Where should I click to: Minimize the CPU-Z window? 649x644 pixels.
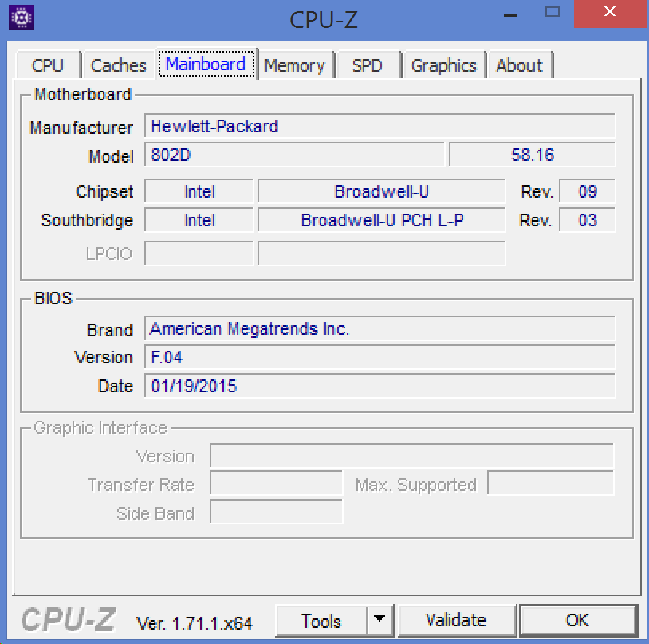[510, 14]
